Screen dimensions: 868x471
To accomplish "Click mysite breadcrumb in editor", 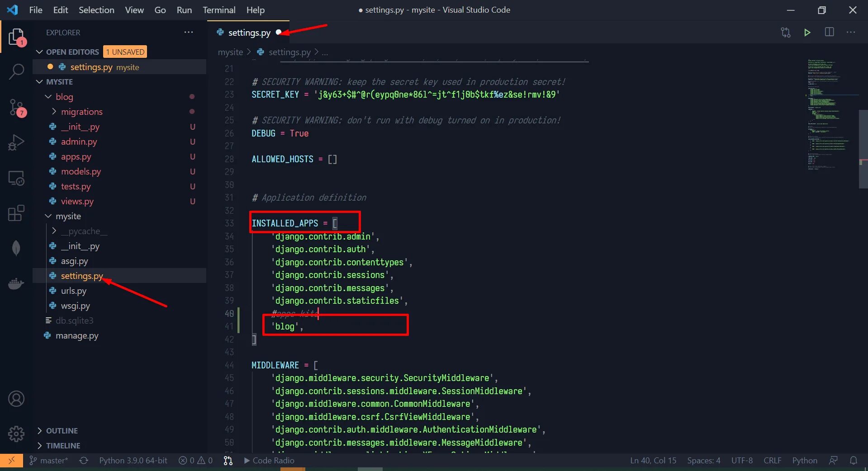I will [x=230, y=52].
